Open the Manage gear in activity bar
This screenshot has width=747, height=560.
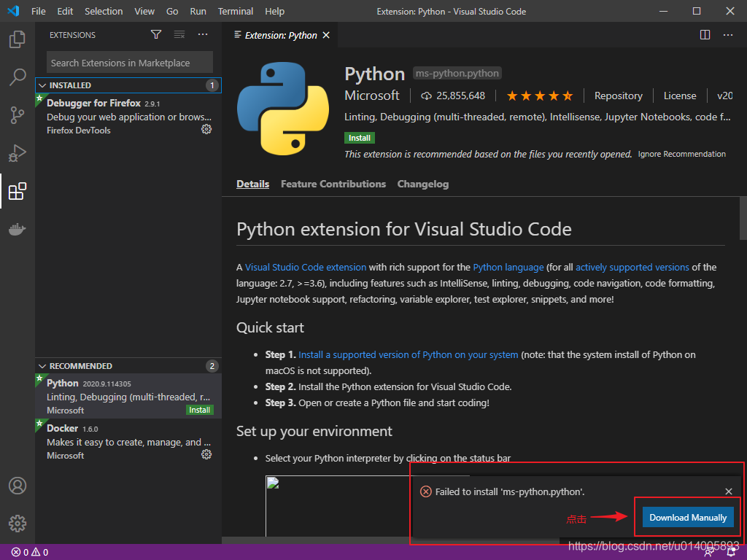pyautogui.click(x=18, y=524)
